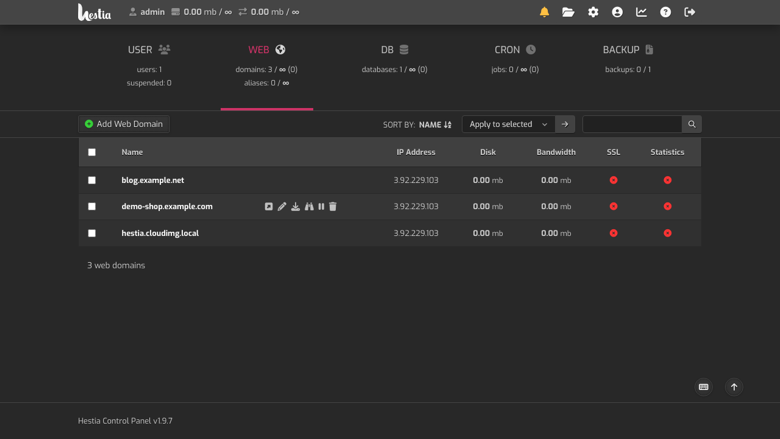The width and height of the screenshot is (780, 439).
Task: Open the notifications bell
Action: [544, 12]
